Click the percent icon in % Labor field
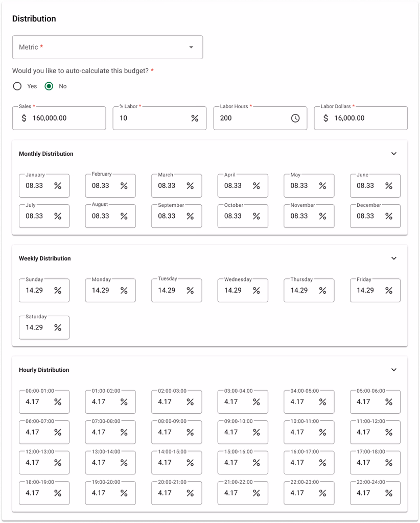The width and height of the screenshot is (420, 523). tap(195, 118)
